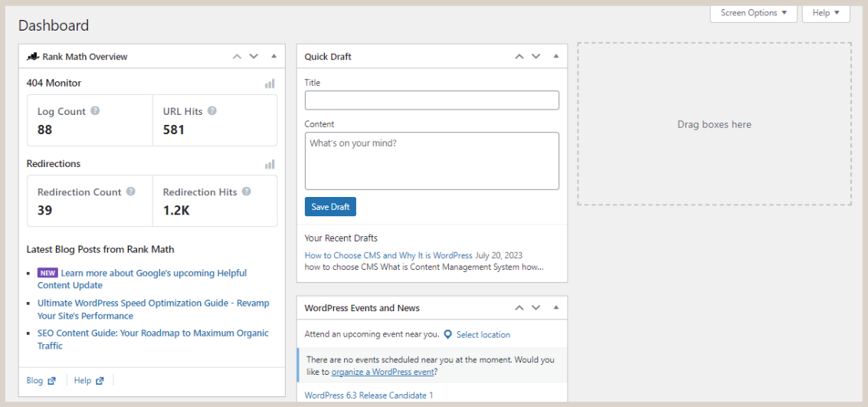Click organize a WordPress event link
This screenshot has height=407, width=868.
pyautogui.click(x=382, y=372)
